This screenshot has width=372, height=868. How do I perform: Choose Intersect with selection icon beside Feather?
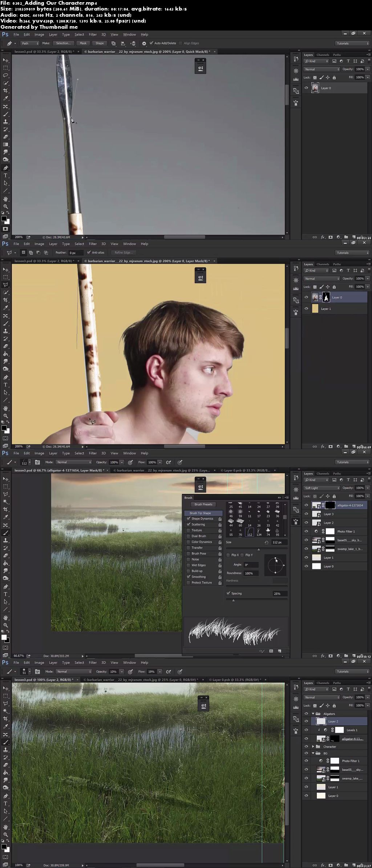46,253
